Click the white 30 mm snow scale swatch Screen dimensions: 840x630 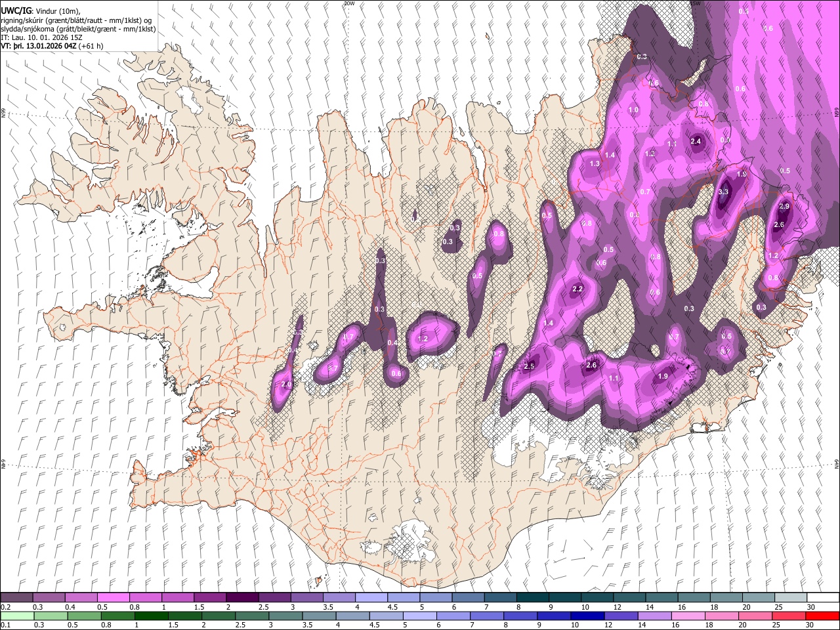(x=823, y=598)
